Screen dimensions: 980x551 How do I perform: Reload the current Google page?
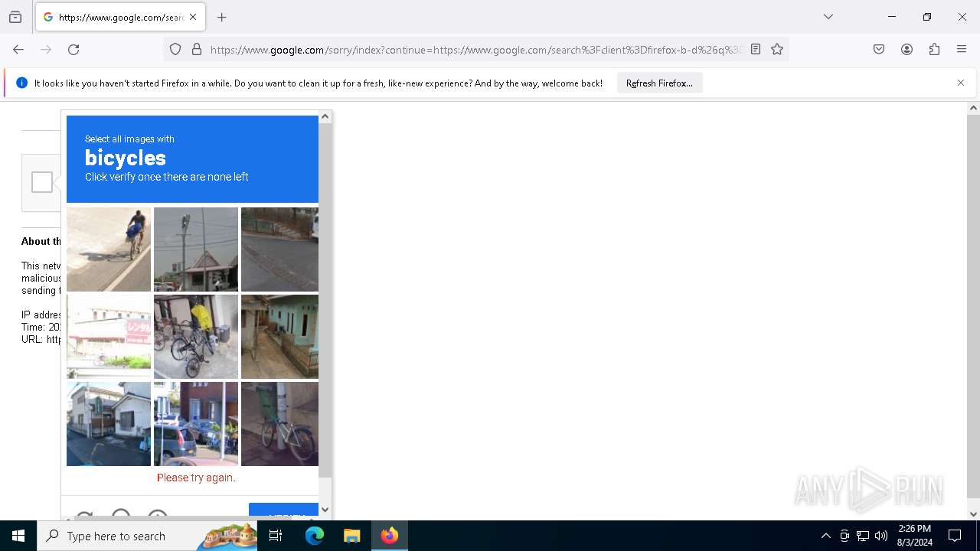(x=73, y=49)
